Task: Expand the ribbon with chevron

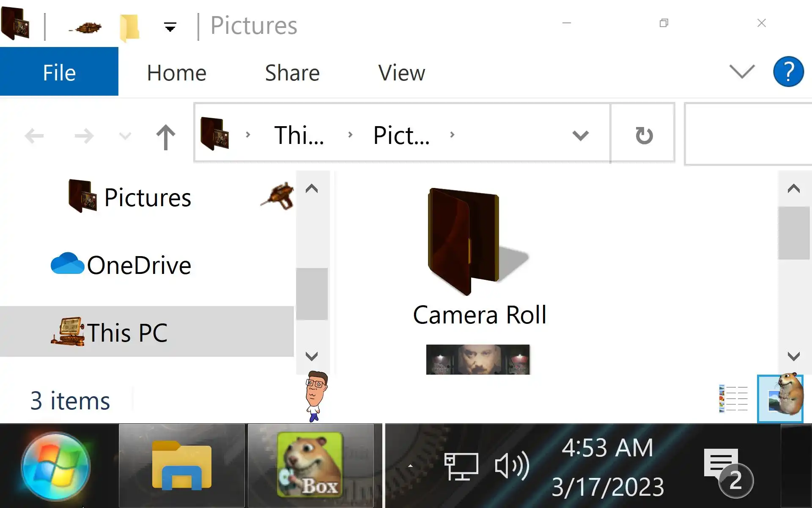Action: (x=742, y=72)
